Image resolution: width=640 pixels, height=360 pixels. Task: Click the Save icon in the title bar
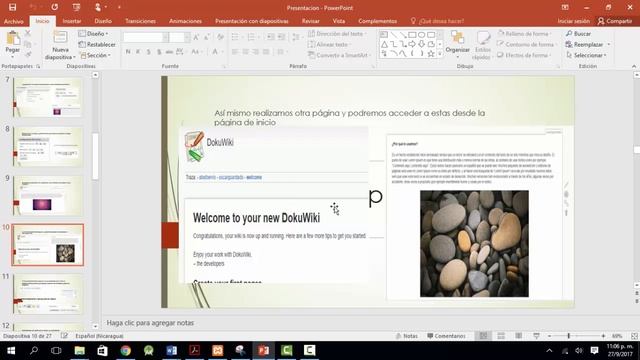coord(12,7)
